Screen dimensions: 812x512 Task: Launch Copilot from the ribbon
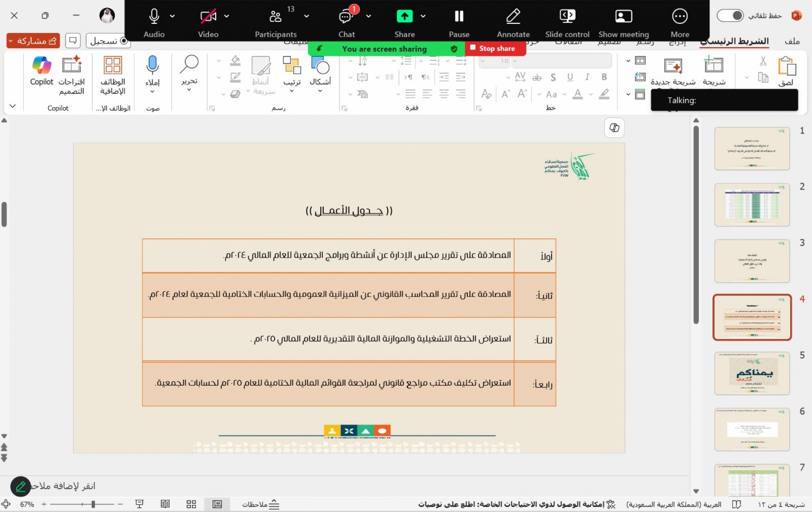41,71
